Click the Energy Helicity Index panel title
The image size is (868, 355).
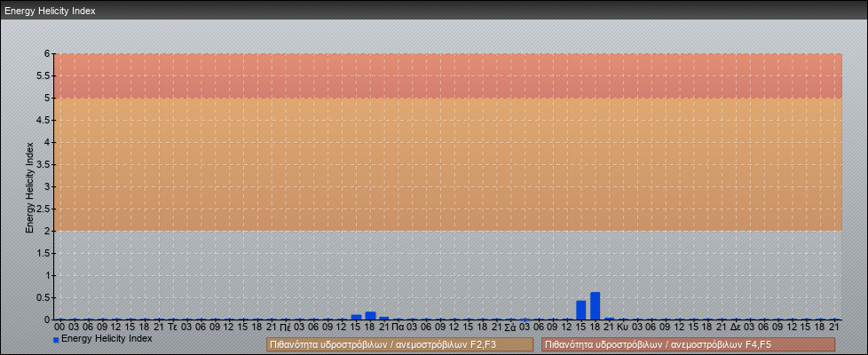point(50,11)
